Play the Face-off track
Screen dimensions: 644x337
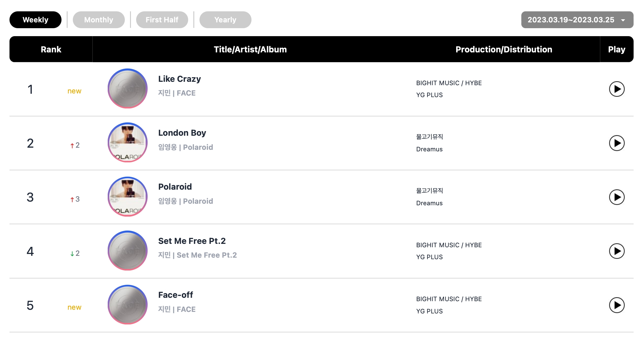click(616, 305)
